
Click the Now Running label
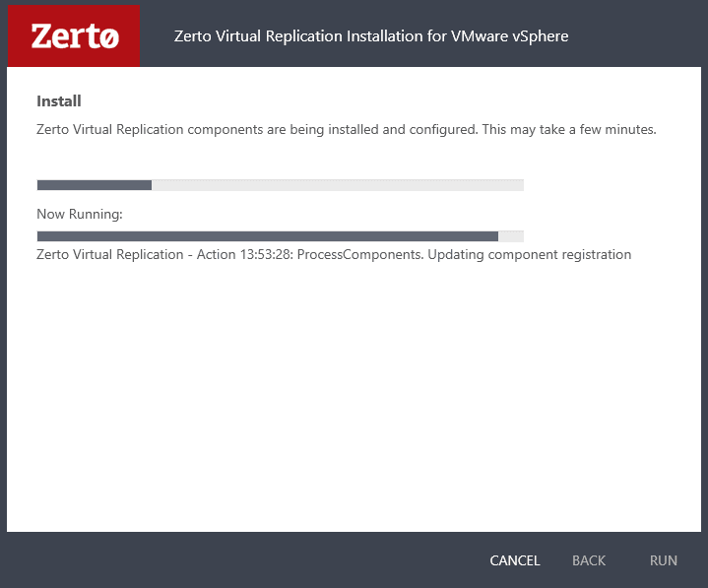coord(79,214)
